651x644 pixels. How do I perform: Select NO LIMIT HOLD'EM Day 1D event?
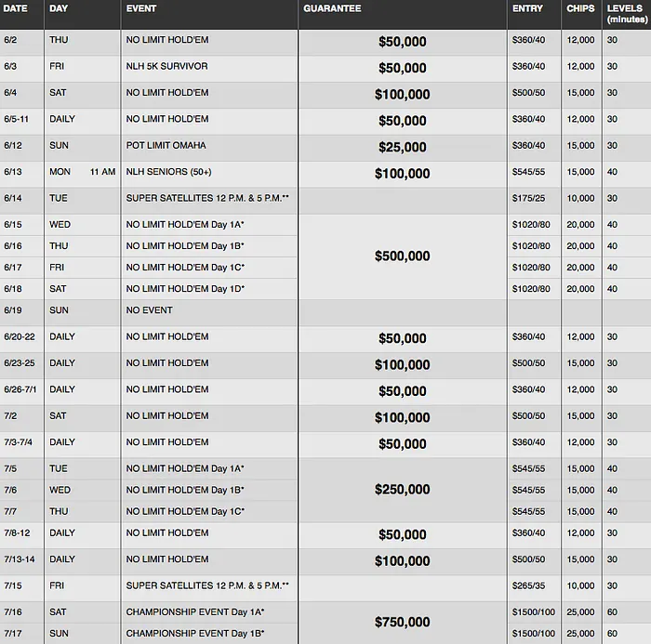click(185, 289)
